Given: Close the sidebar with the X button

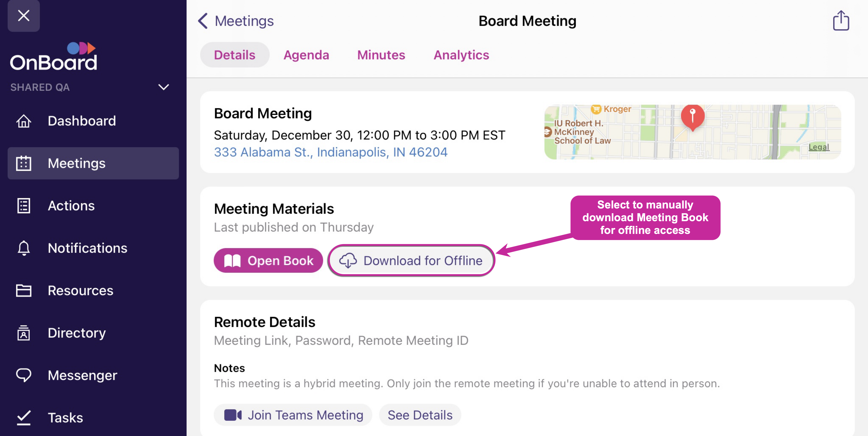Looking at the screenshot, I should [24, 15].
